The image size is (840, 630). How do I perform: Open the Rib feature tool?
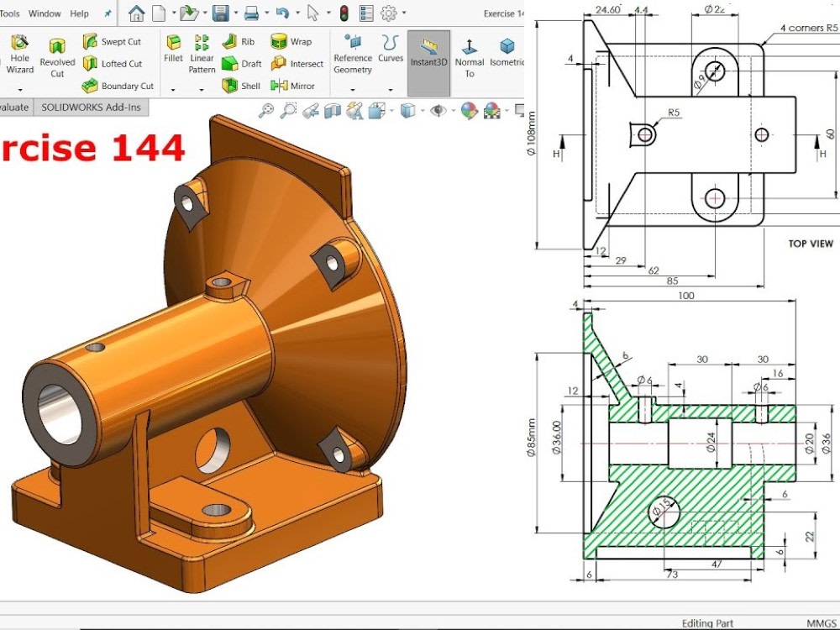point(238,40)
